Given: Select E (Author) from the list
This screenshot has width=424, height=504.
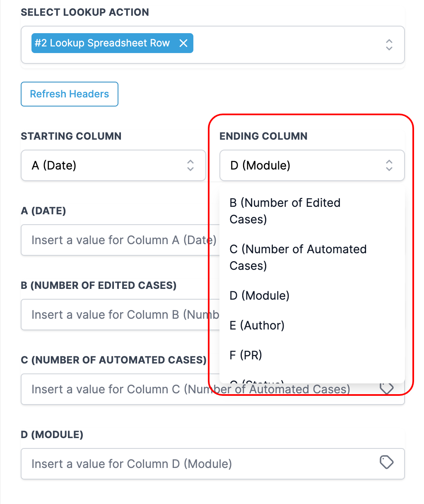Looking at the screenshot, I should [257, 325].
